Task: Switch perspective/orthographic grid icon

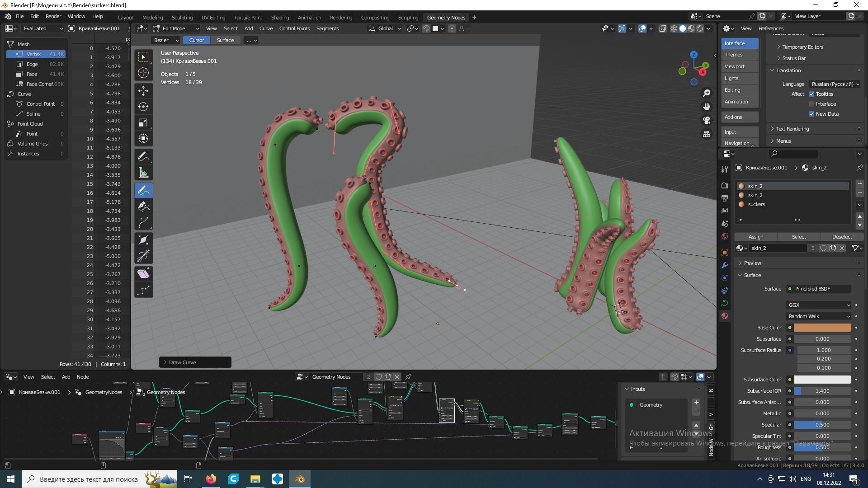Action: [707, 134]
